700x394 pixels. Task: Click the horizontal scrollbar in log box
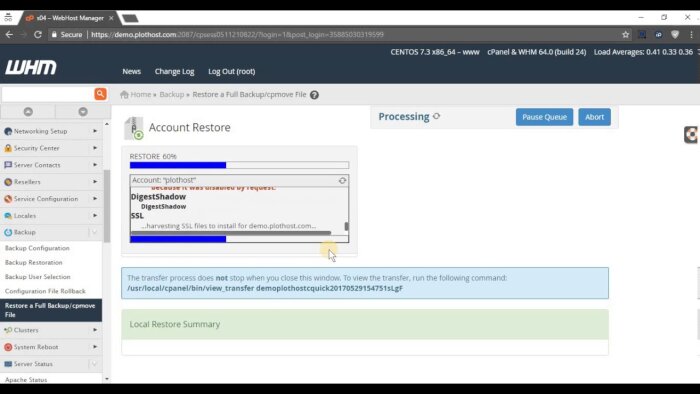tap(231, 232)
